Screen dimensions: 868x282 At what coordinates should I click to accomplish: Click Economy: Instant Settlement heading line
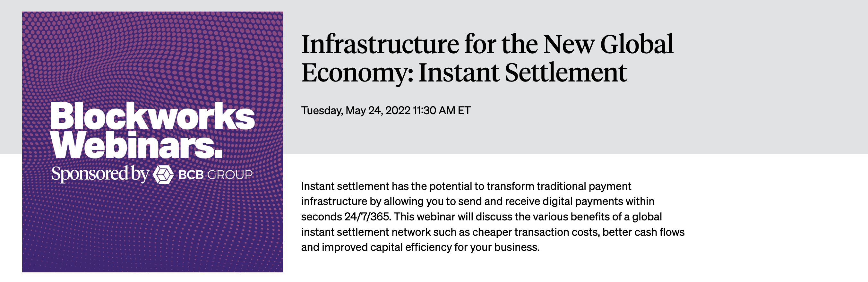(464, 73)
